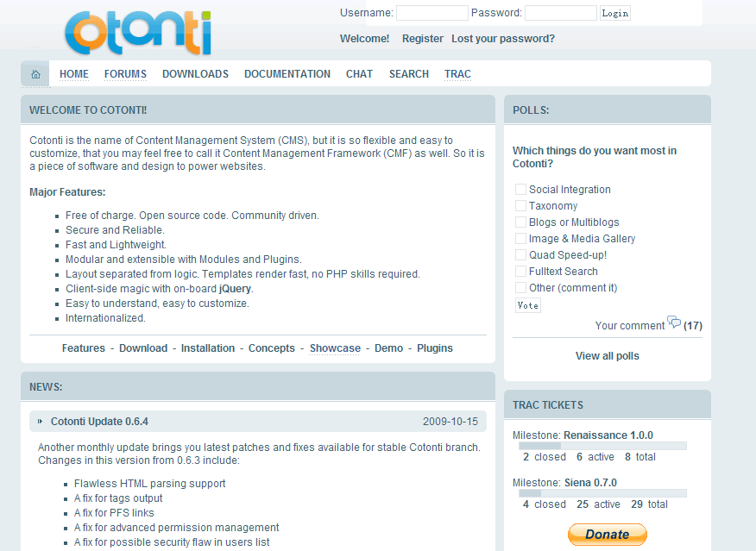The height and width of the screenshot is (551, 756).
Task: Enable the Fulltext Search checkbox
Action: tap(520, 272)
